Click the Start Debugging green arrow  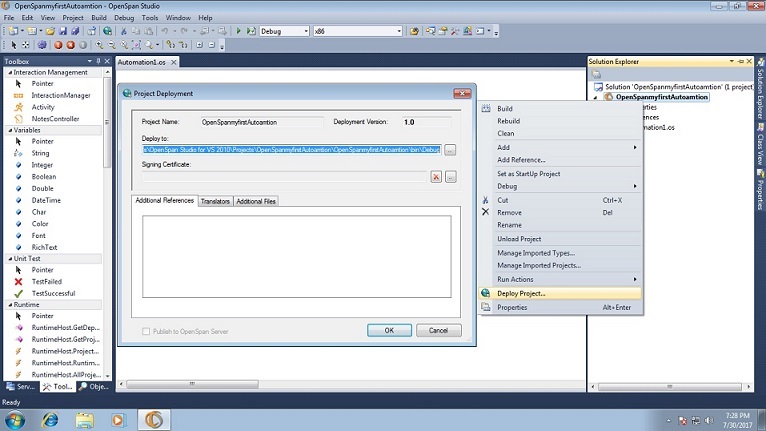point(238,31)
